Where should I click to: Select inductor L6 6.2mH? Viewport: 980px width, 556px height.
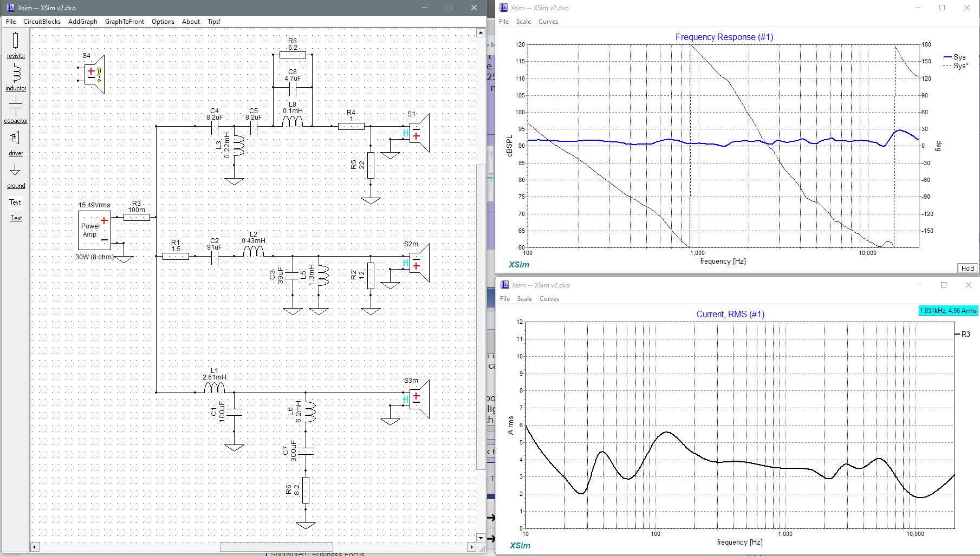tap(310, 412)
